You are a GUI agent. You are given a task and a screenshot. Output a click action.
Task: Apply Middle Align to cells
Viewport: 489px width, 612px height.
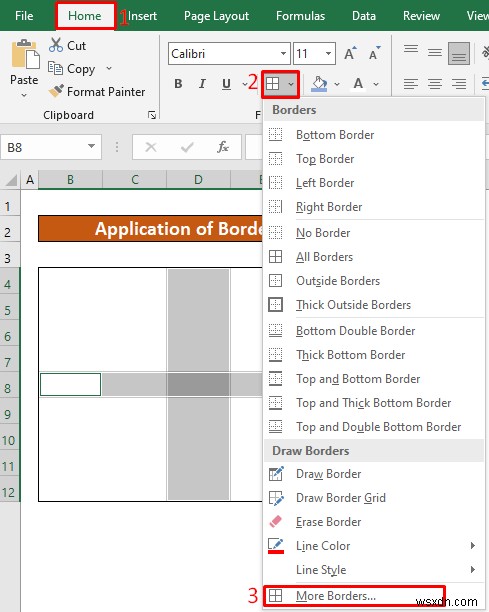coord(435,53)
